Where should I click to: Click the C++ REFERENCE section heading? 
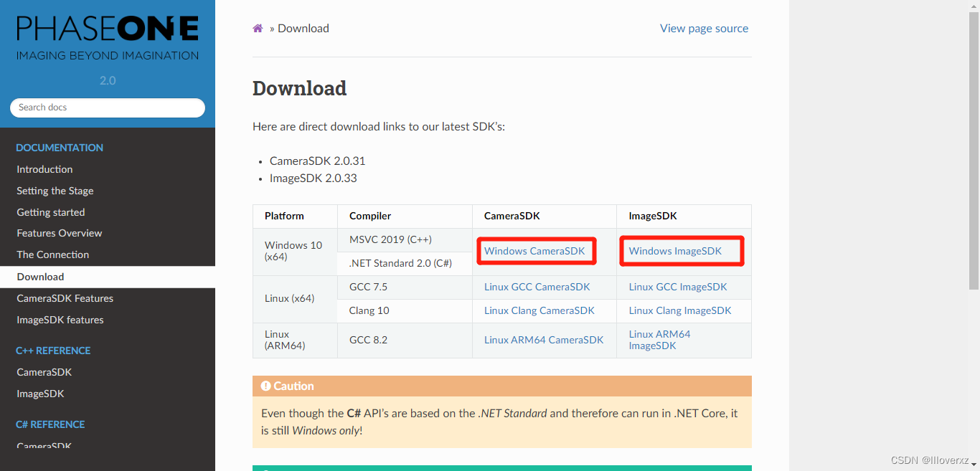click(x=53, y=351)
